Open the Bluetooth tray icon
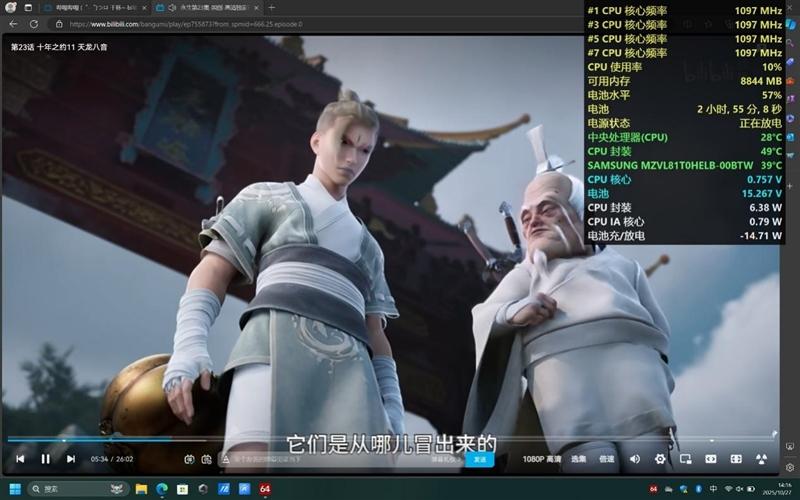800x500 pixels. point(698,489)
